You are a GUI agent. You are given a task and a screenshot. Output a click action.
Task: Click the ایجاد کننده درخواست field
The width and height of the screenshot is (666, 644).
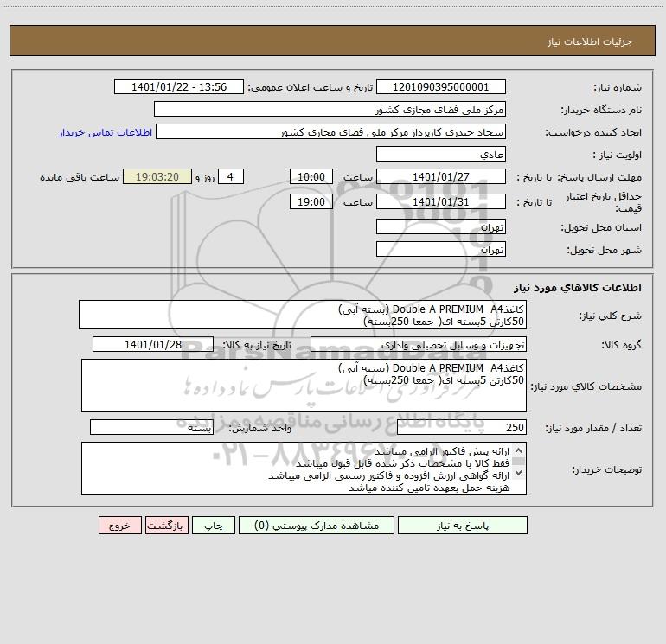tap(331, 131)
